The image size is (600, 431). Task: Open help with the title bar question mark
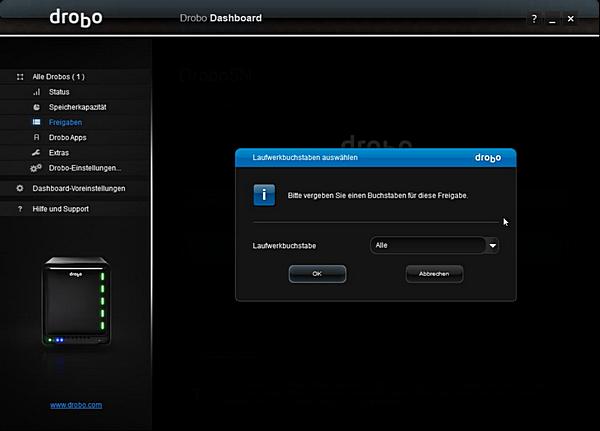tap(534, 19)
